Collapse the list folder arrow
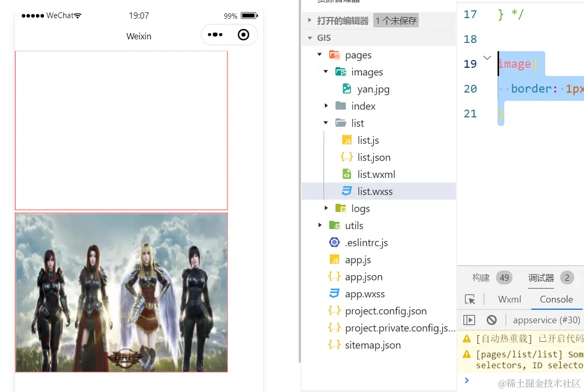Image resolution: width=584 pixels, height=392 pixels. click(x=326, y=123)
